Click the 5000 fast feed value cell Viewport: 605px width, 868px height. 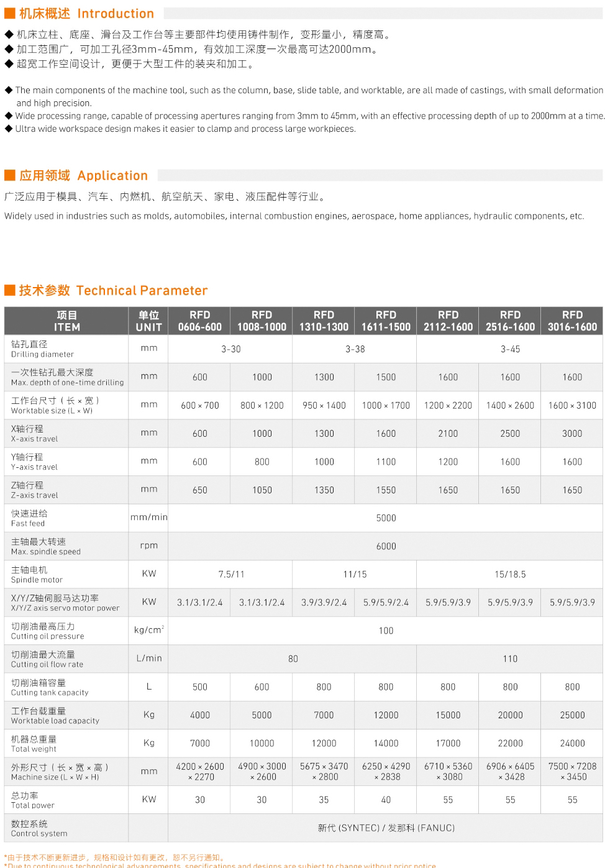click(x=385, y=518)
